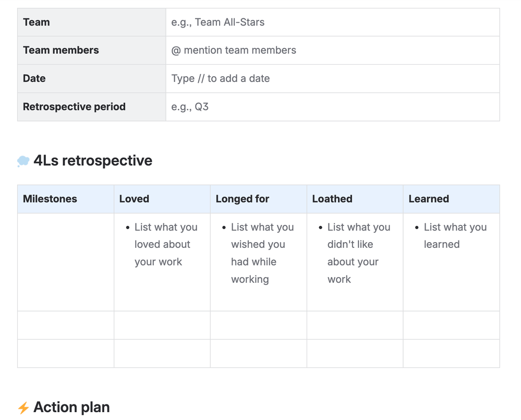Image resolution: width=521 pixels, height=420 pixels.
Task: Select the "Milestones" column header
Action: coord(50,199)
